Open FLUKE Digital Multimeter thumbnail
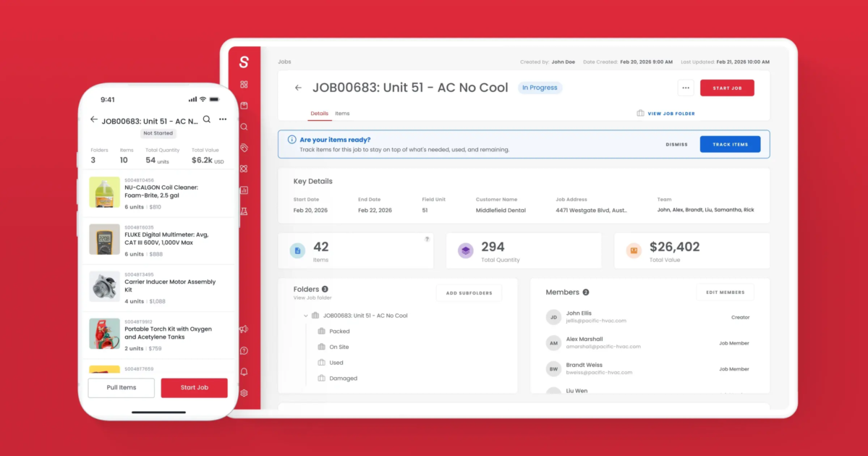 (x=105, y=240)
